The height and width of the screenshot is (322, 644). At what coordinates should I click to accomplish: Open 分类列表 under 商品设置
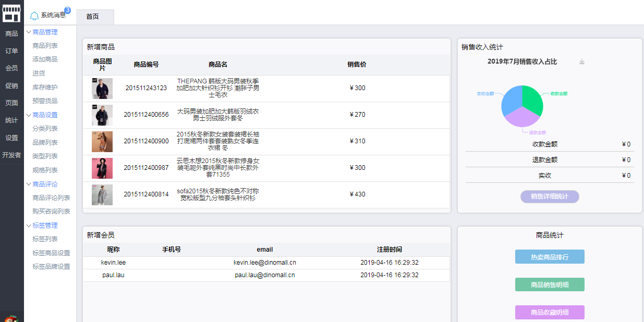[x=45, y=129]
